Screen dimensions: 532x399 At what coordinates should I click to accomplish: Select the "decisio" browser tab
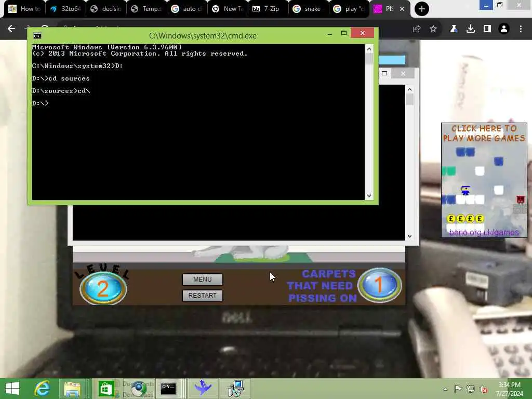107,9
